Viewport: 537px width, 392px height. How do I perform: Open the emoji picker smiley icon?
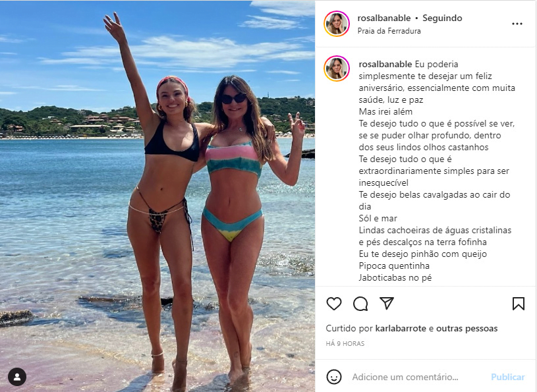pyautogui.click(x=334, y=377)
